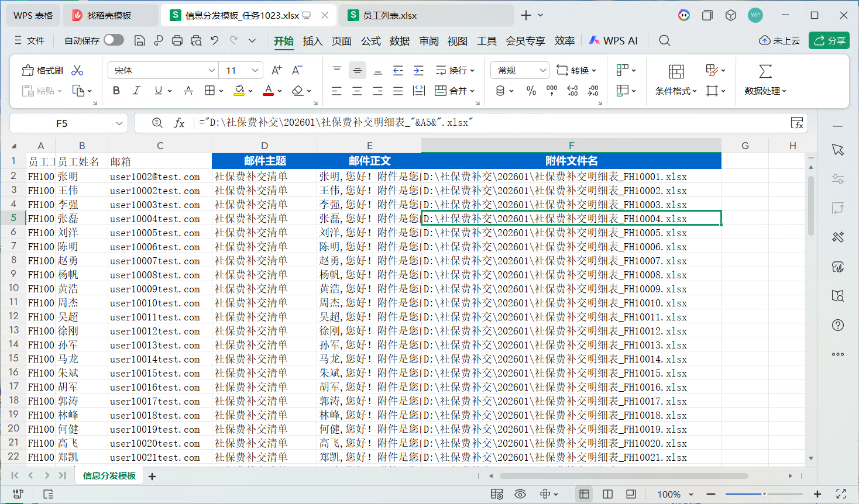Open the number format dropdown
The height and width of the screenshot is (504, 859).
[x=542, y=70]
